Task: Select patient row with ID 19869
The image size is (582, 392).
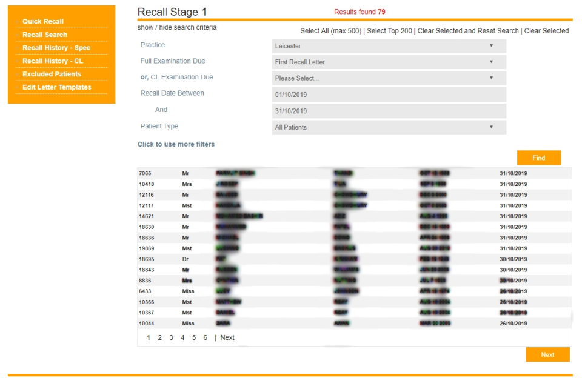Action: point(355,248)
